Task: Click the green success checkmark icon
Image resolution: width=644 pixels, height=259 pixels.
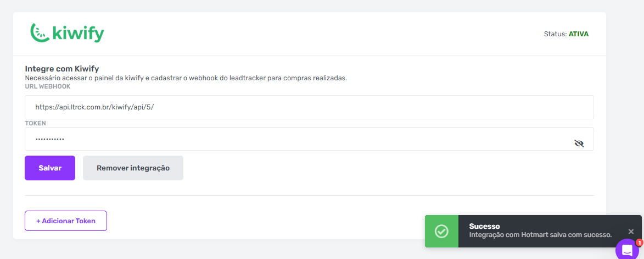Action: [441, 231]
